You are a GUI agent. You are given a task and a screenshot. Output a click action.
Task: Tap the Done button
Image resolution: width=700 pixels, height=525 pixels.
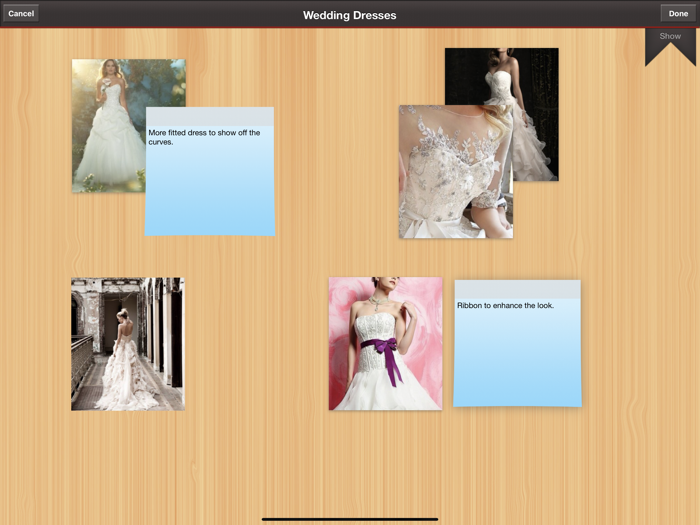coord(678,13)
